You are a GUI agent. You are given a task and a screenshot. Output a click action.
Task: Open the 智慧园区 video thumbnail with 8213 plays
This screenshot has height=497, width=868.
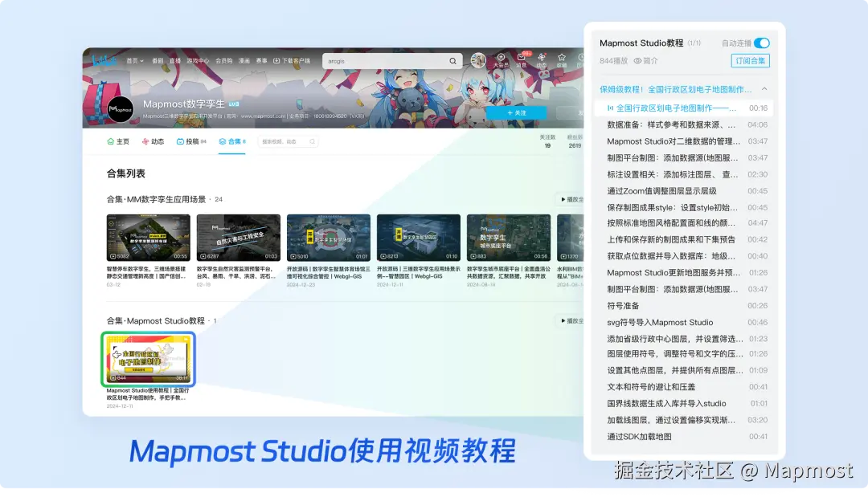click(x=419, y=238)
